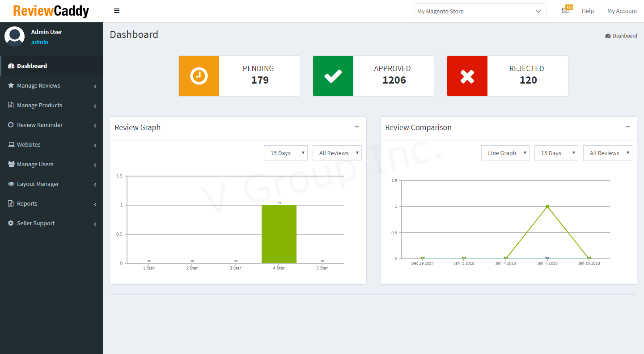Expand the Reports sidebar menu
Image resolution: width=644 pixels, height=354 pixels.
pyautogui.click(x=27, y=203)
